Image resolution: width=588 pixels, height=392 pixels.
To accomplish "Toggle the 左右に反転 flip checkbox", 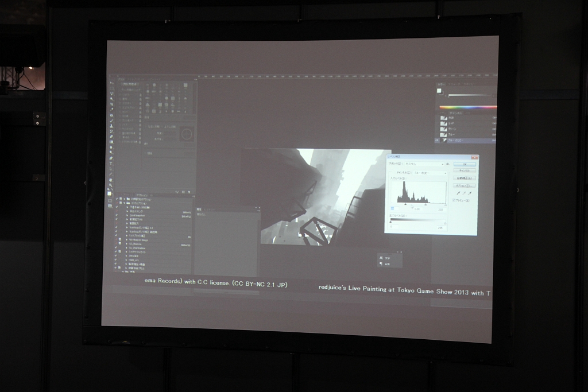I will pyautogui.click(x=146, y=127).
